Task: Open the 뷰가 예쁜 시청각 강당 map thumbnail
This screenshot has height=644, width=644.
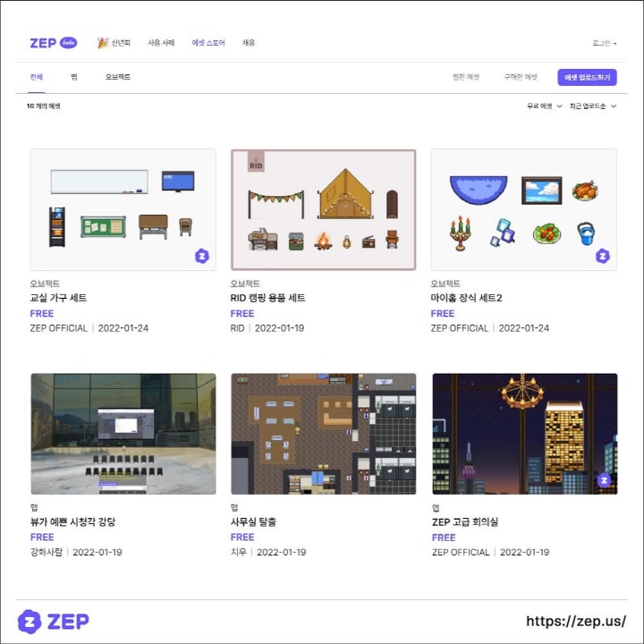Action: [123, 434]
